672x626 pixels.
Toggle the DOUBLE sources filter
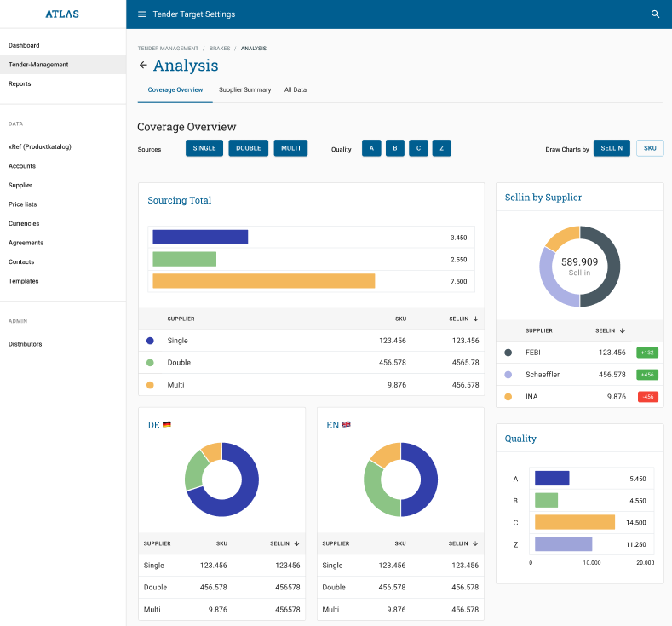(x=249, y=148)
